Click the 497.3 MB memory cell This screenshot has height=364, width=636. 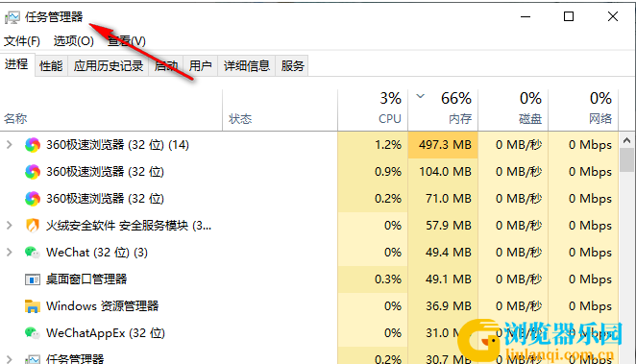443,145
